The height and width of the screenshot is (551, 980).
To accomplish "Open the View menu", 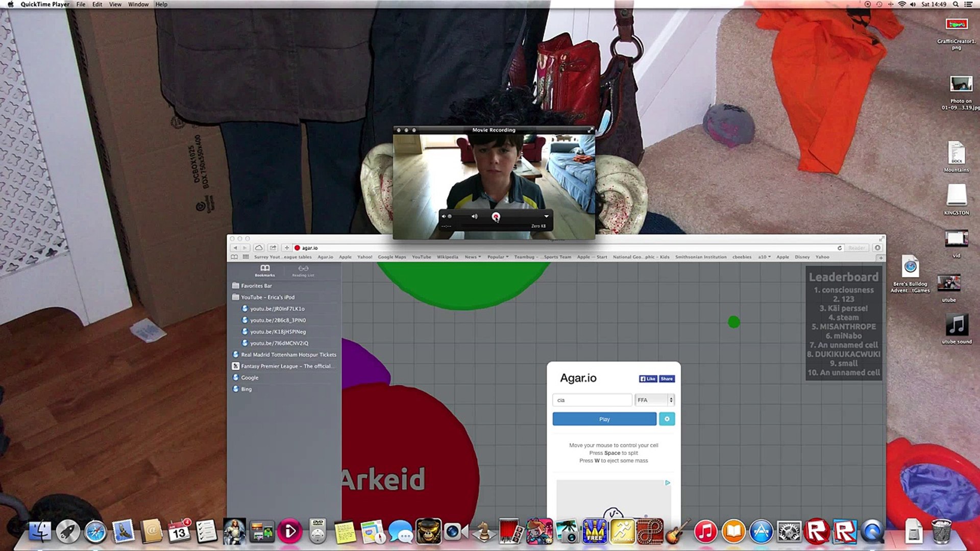I will pyautogui.click(x=115, y=4).
